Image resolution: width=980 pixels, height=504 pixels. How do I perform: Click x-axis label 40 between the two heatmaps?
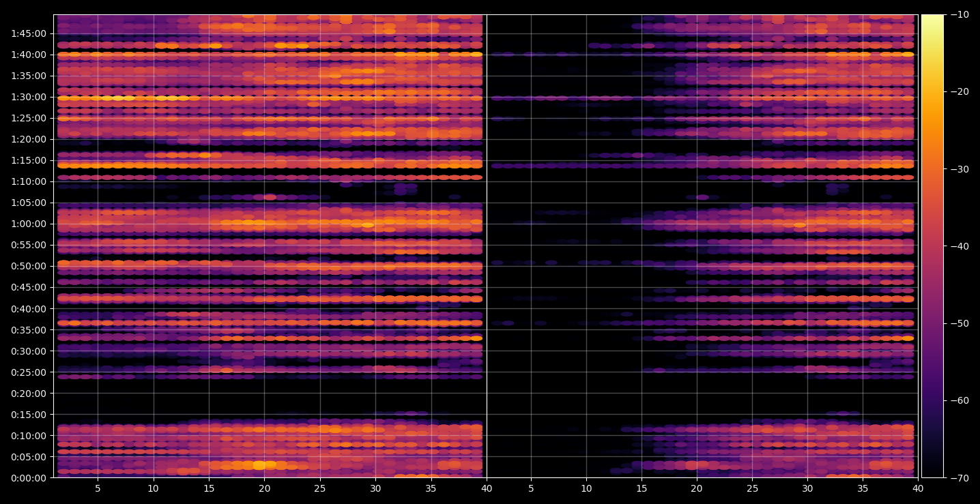click(487, 489)
